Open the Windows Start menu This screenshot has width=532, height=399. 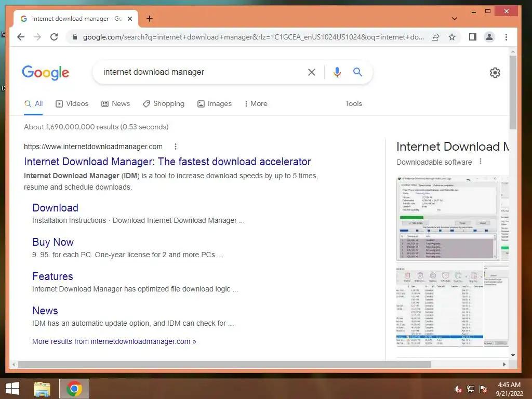tap(12, 389)
